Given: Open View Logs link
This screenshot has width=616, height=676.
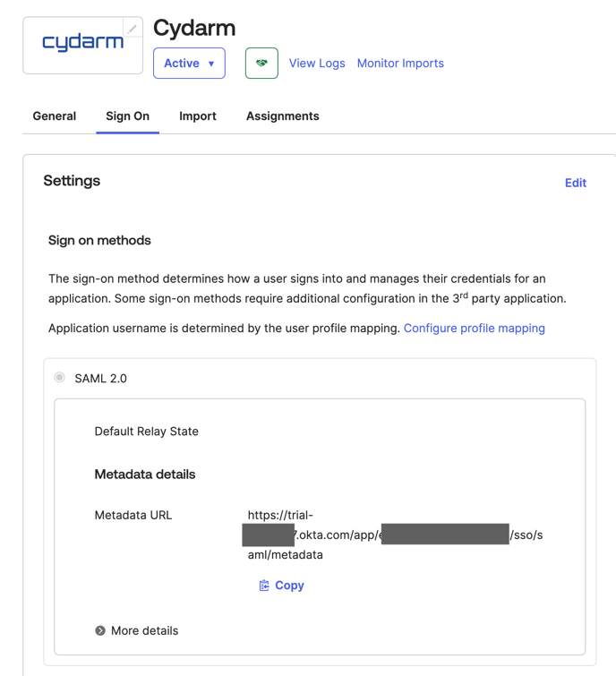Looking at the screenshot, I should click(x=317, y=63).
